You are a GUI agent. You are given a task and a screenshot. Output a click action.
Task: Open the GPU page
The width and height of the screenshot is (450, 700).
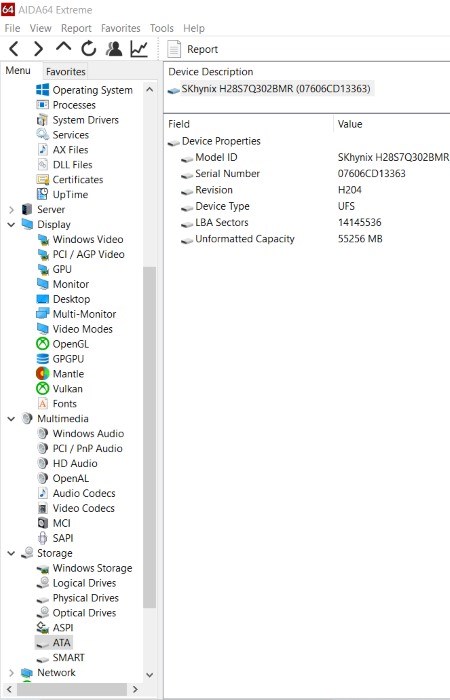coord(54,269)
